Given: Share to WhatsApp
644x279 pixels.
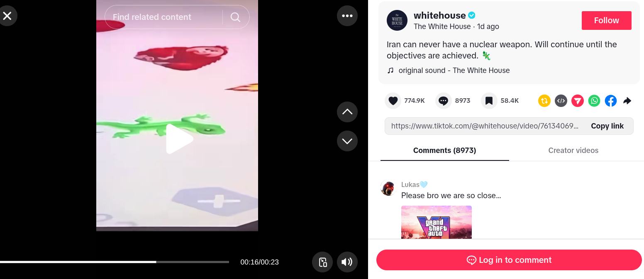Looking at the screenshot, I should 594,101.
